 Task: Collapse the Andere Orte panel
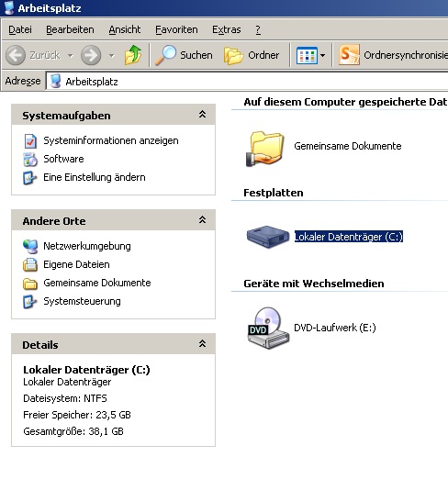202,219
